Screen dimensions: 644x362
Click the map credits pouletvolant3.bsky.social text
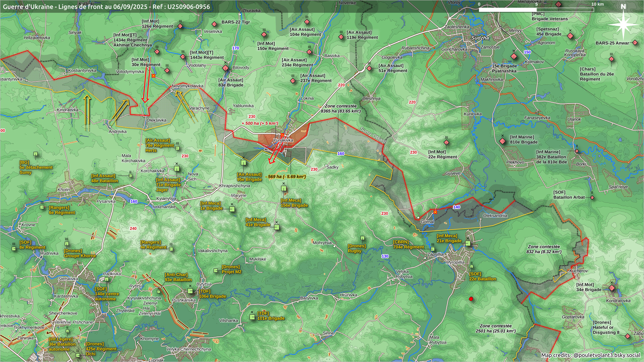coord(590,355)
